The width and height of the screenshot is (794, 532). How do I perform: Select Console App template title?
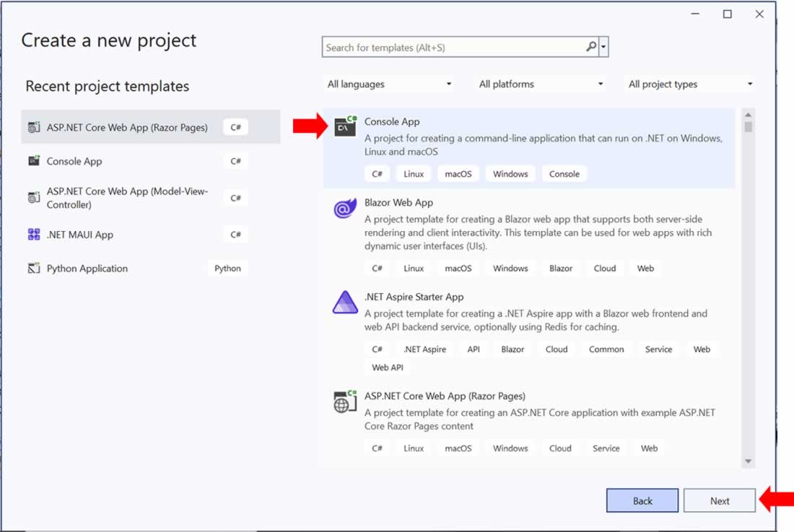tap(392, 121)
